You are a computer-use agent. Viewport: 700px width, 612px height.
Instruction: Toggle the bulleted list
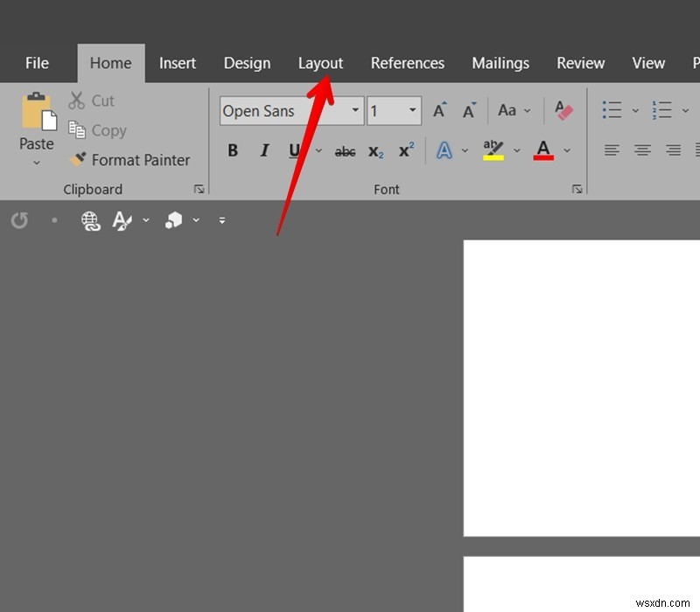(x=611, y=110)
